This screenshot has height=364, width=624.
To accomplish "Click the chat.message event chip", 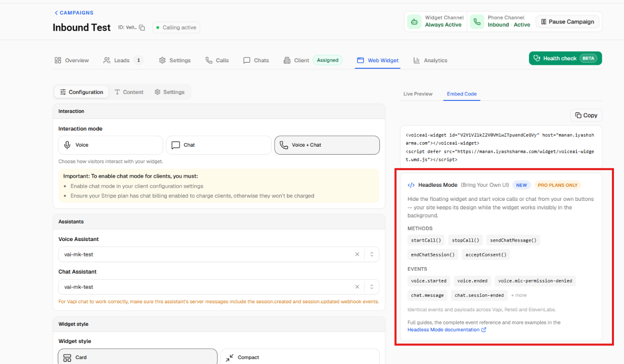I will [428, 295].
